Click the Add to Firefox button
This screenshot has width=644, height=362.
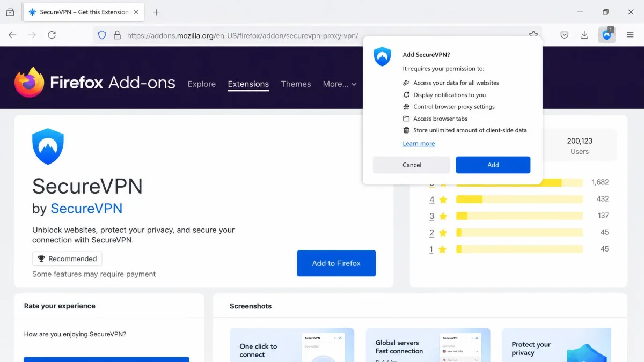click(336, 263)
